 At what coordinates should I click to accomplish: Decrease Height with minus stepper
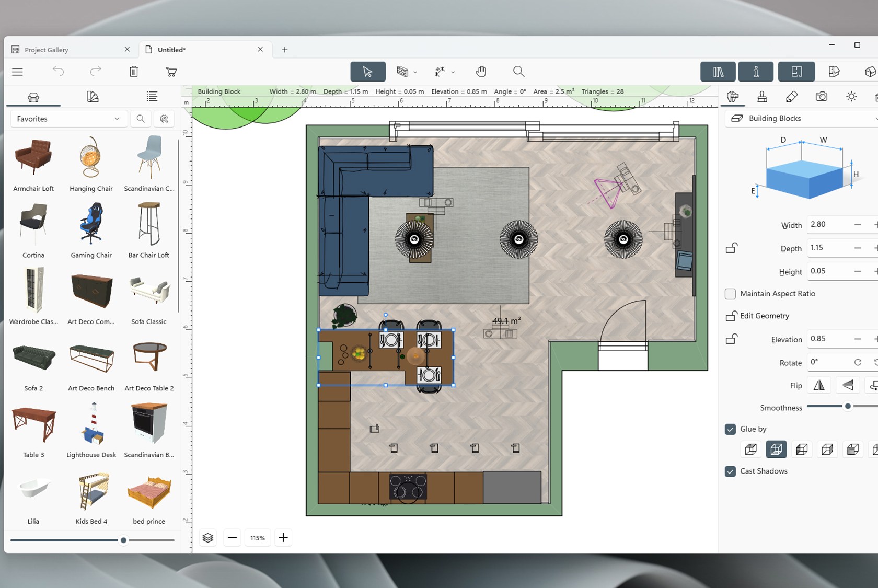tap(858, 271)
